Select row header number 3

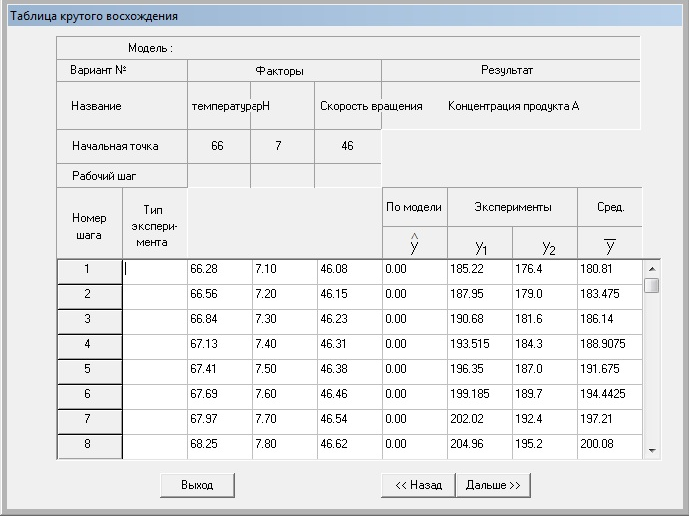[90, 322]
